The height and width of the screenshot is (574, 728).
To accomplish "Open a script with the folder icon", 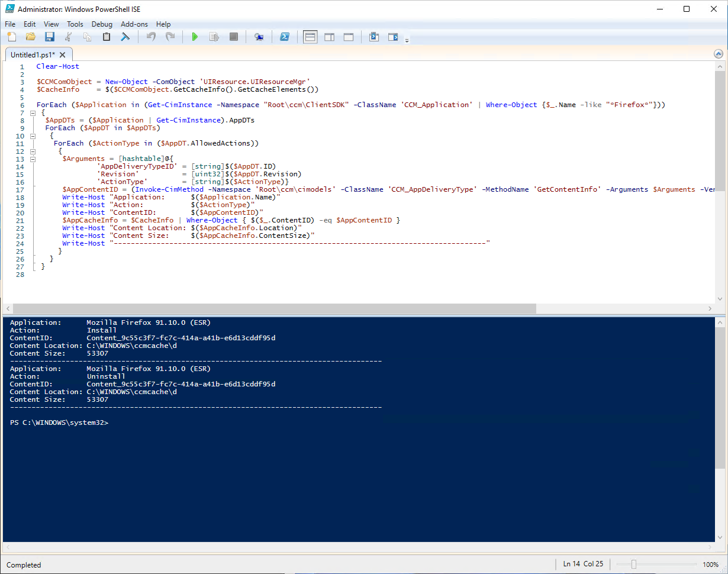I will pyautogui.click(x=31, y=37).
